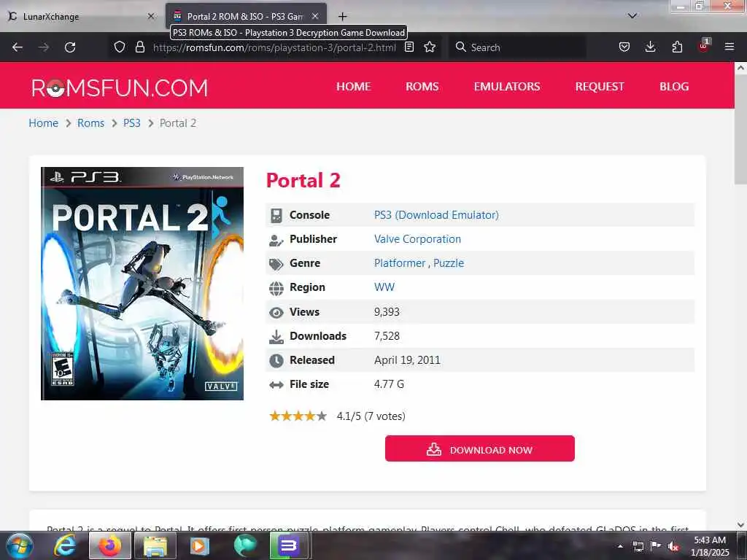Click the fifth rating star
This screenshot has height=560, width=747.
coord(322,416)
